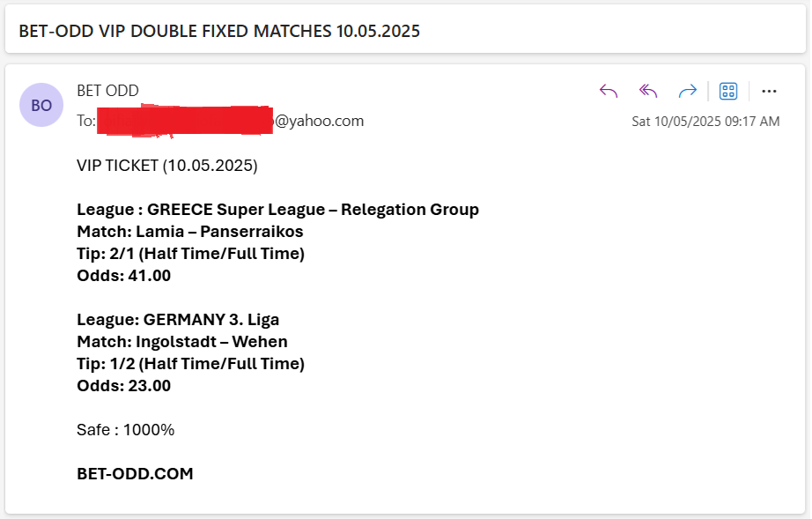Click the Odds: 23.00 text
The height and width of the screenshot is (519, 812).
(x=124, y=386)
